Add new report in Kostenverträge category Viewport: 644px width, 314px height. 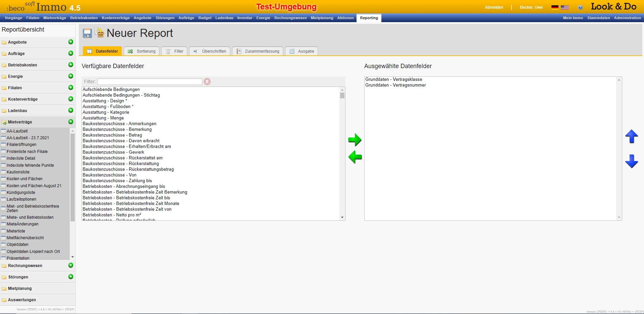pos(71,99)
